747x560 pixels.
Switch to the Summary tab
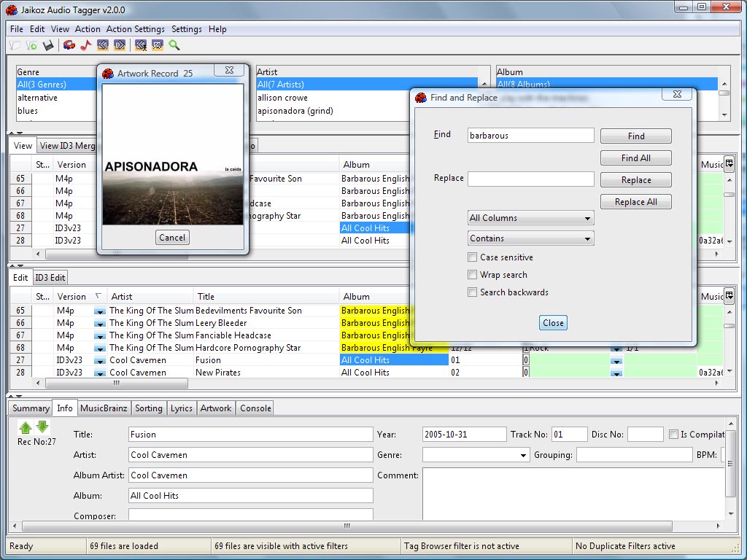point(31,408)
